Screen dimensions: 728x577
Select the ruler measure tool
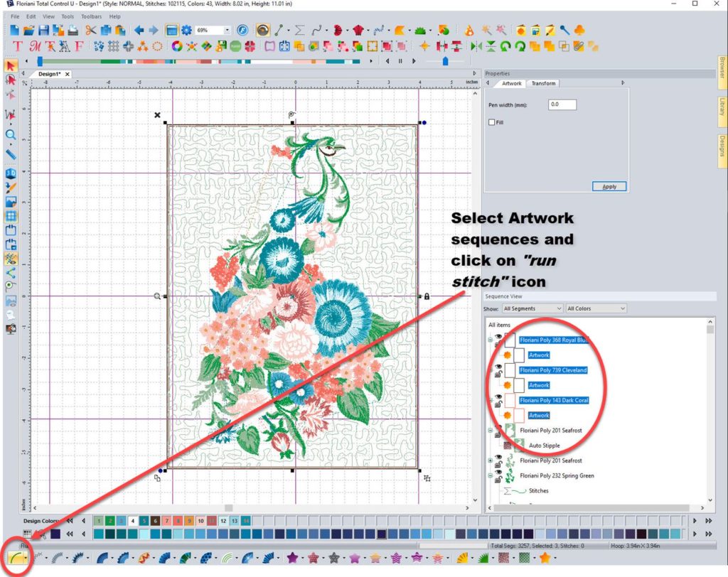click(x=11, y=153)
